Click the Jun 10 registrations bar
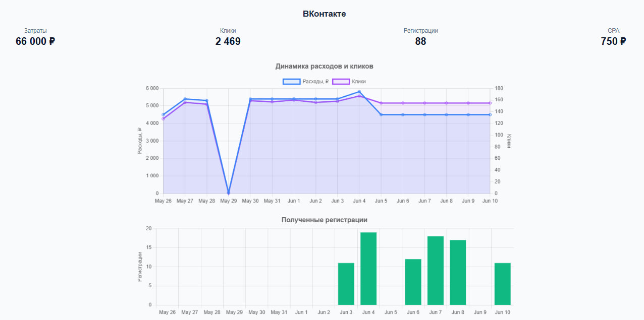The width and height of the screenshot is (644, 320). point(503,284)
